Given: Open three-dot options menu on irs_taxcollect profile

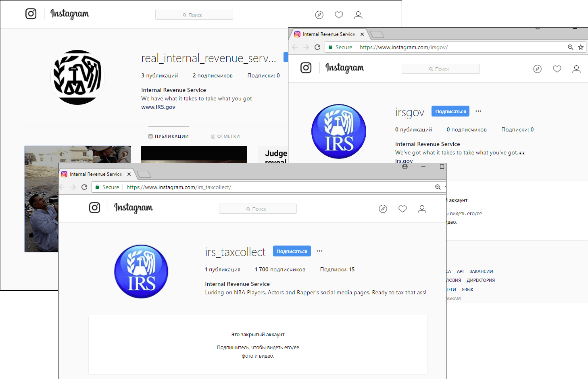Looking at the screenshot, I should tap(319, 251).
